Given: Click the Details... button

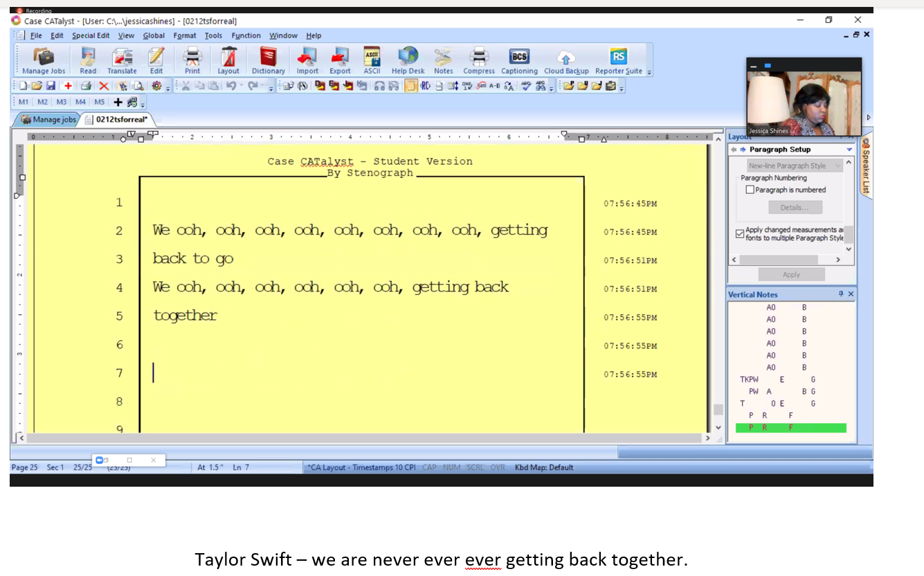Looking at the screenshot, I should 795,208.
